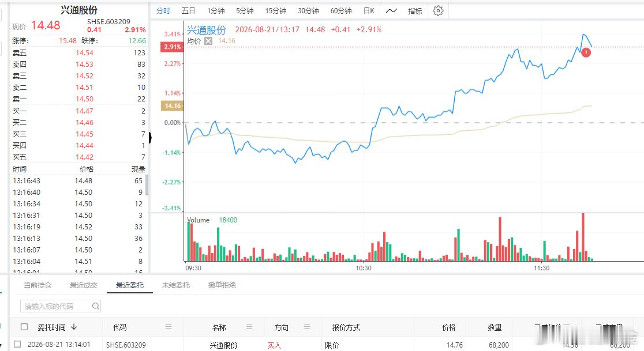Open 指标 indicators dropdown
644x351 pixels.
click(415, 11)
